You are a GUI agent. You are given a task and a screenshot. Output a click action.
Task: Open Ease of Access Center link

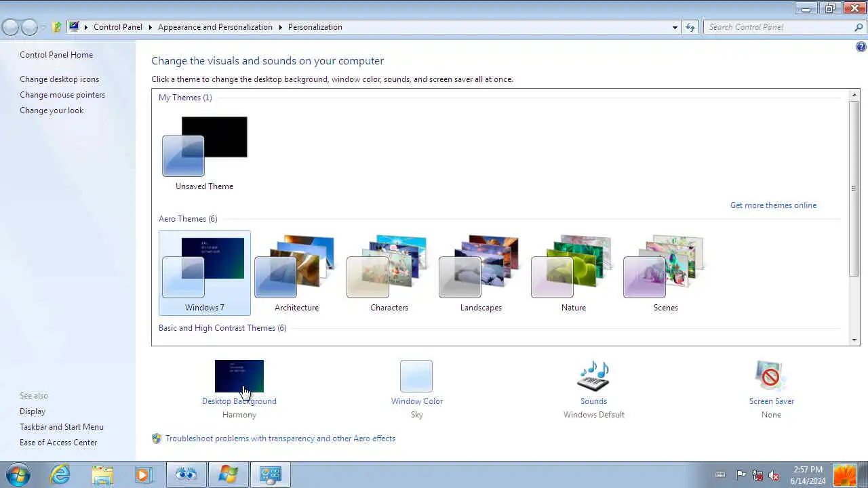[x=58, y=443]
